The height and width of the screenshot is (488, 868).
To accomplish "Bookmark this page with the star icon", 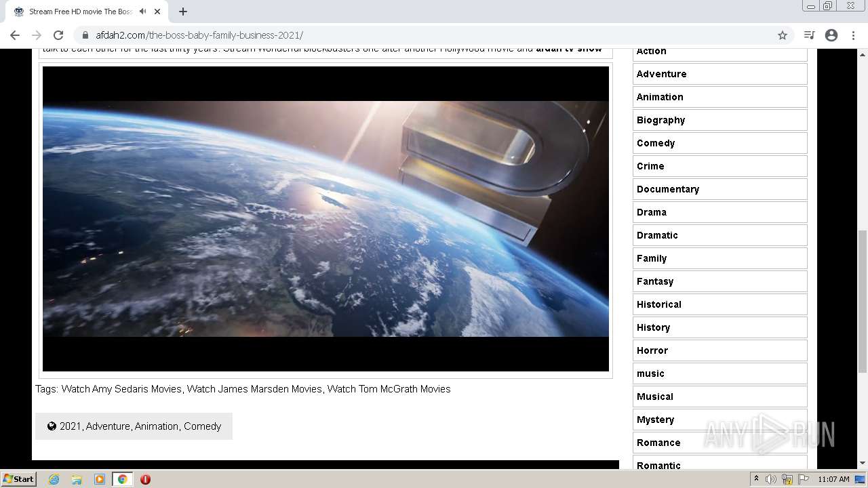I will [x=783, y=35].
